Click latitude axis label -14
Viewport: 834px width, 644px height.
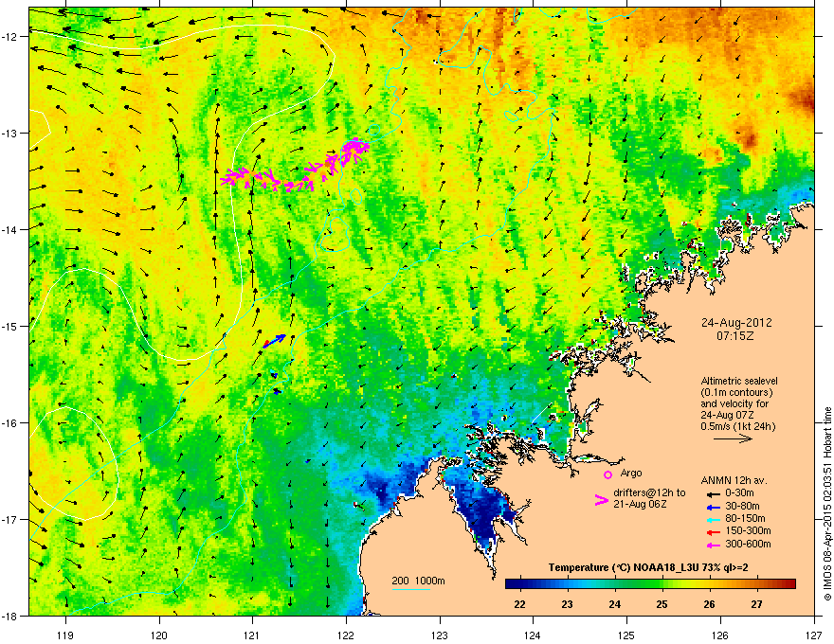tap(10, 229)
